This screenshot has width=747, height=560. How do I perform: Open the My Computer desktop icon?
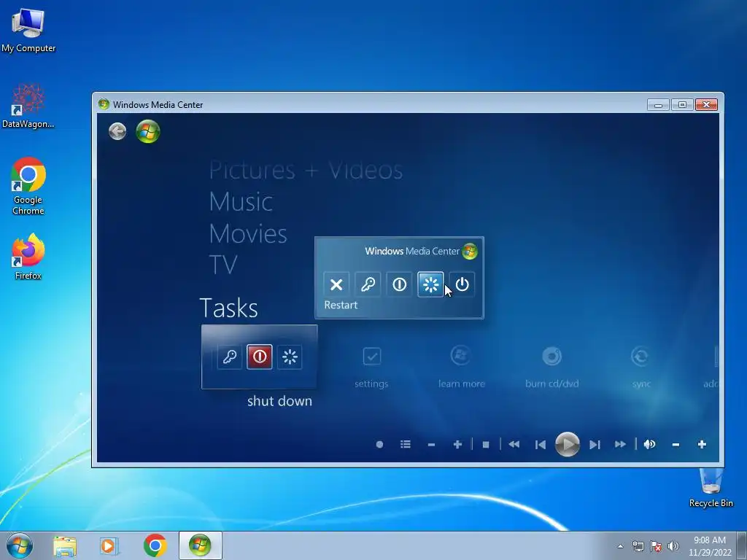(28, 31)
